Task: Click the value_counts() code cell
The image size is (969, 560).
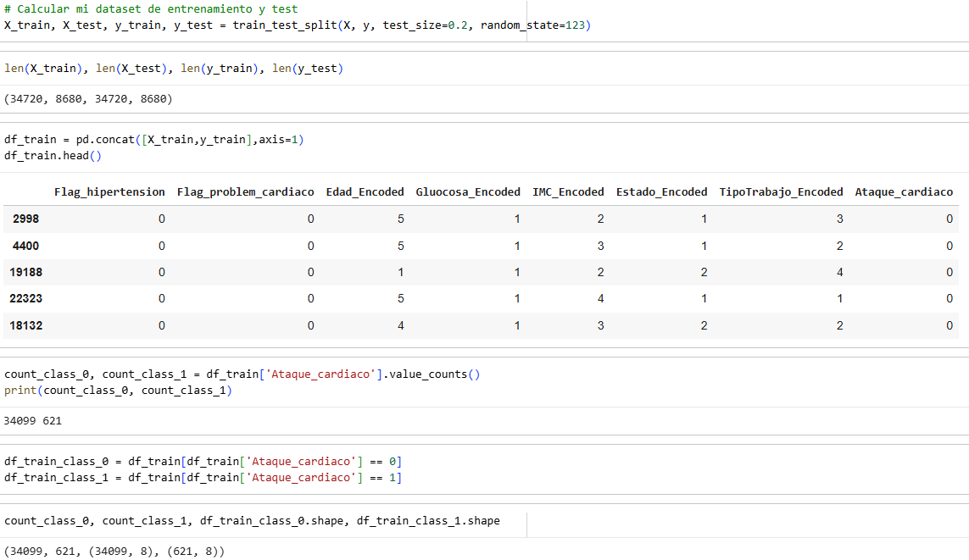Action: point(242,382)
